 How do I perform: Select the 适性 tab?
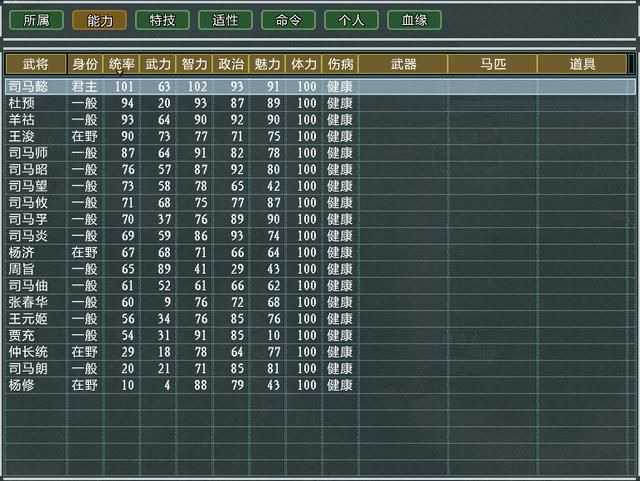(x=225, y=19)
